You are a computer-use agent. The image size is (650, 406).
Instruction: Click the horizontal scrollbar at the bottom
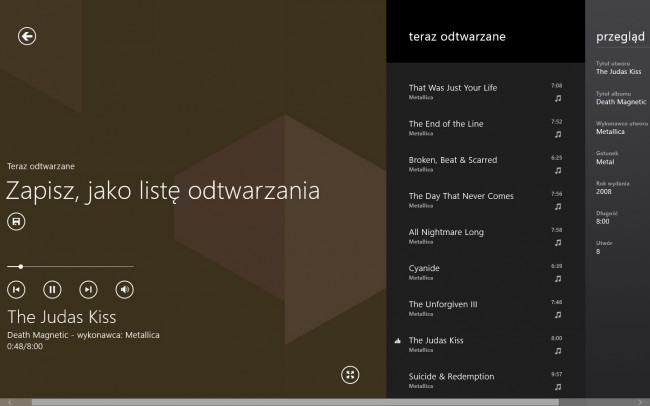click(295, 402)
